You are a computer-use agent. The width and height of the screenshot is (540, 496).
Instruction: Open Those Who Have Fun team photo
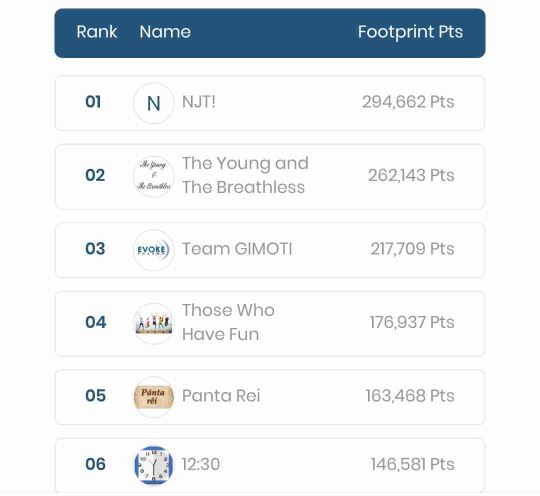pos(154,323)
